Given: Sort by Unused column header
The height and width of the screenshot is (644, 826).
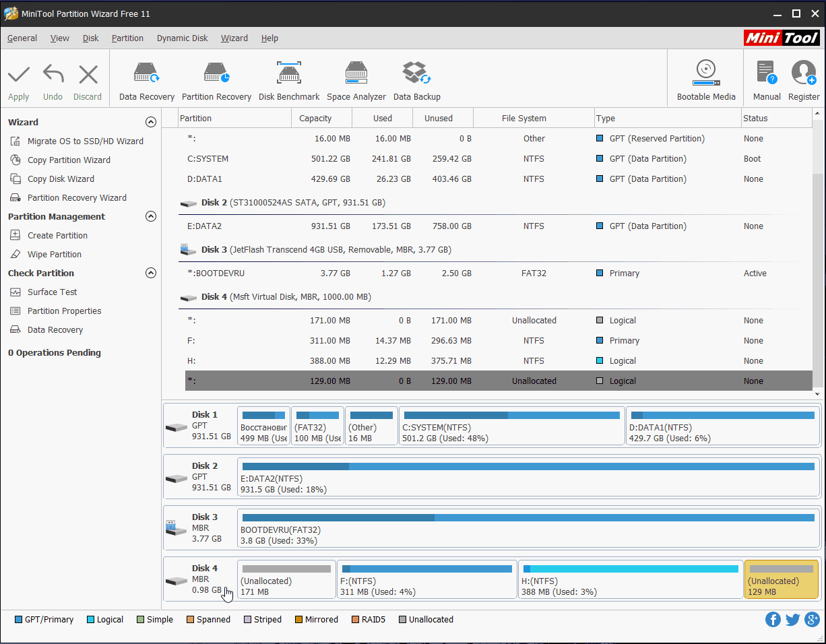Looking at the screenshot, I should click(x=443, y=118).
